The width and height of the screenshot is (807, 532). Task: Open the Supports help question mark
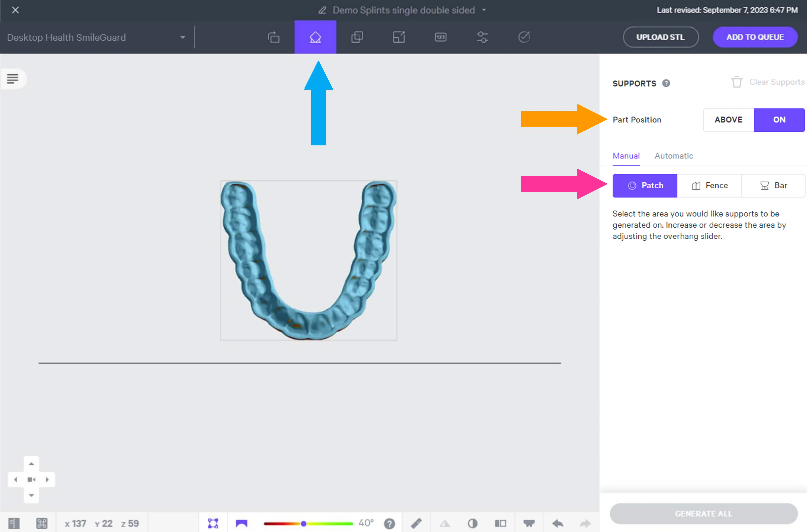[666, 83]
